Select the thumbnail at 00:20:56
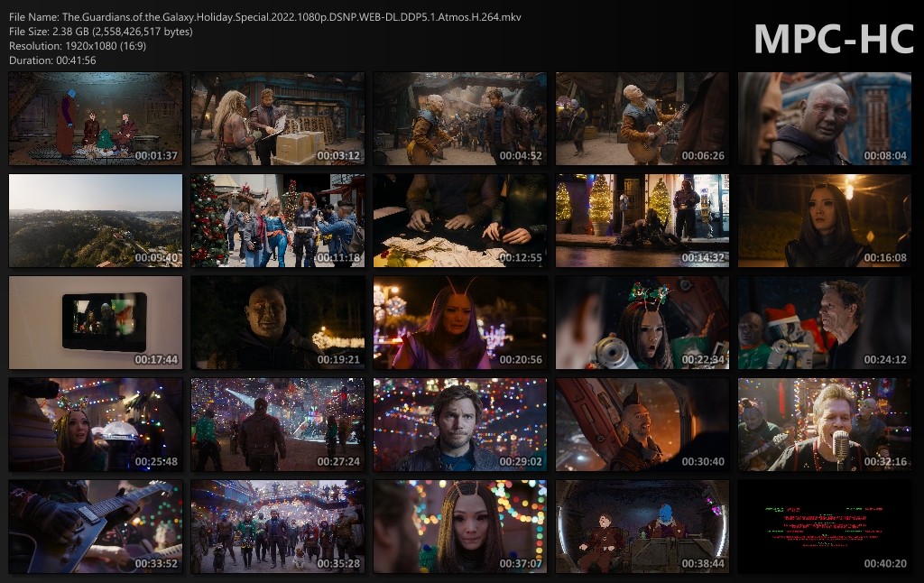The width and height of the screenshot is (924, 583). coord(460,322)
